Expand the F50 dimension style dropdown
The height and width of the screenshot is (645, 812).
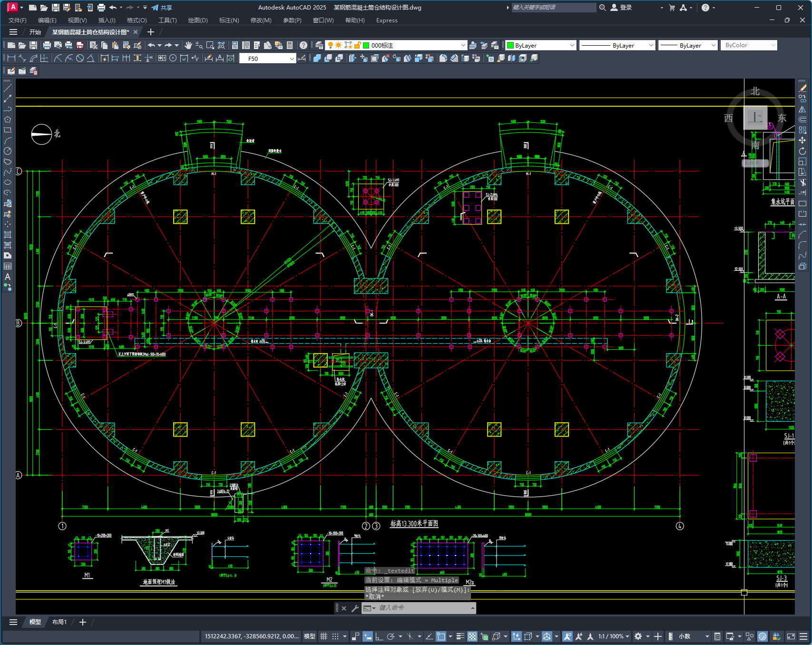coord(292,59)
